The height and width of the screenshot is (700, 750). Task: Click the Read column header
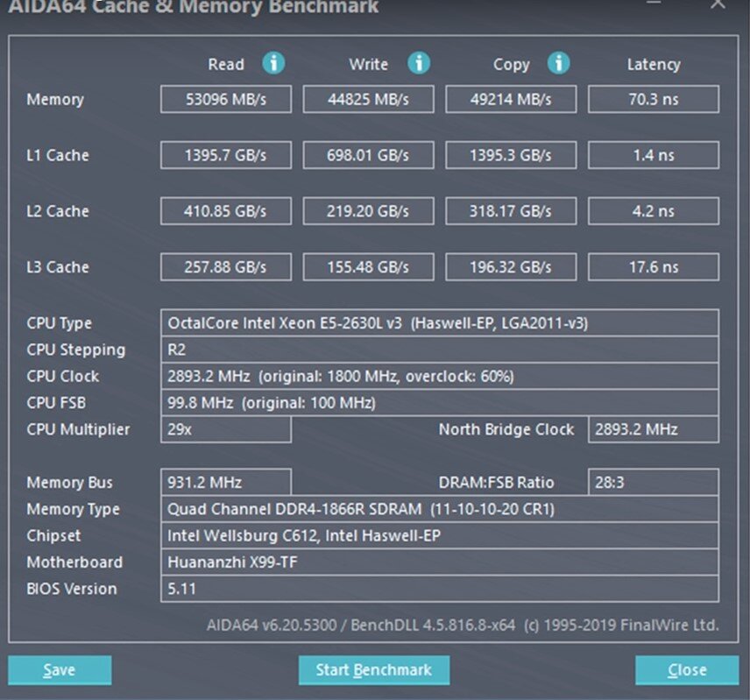pyautogui.click(x=226, y=64)
